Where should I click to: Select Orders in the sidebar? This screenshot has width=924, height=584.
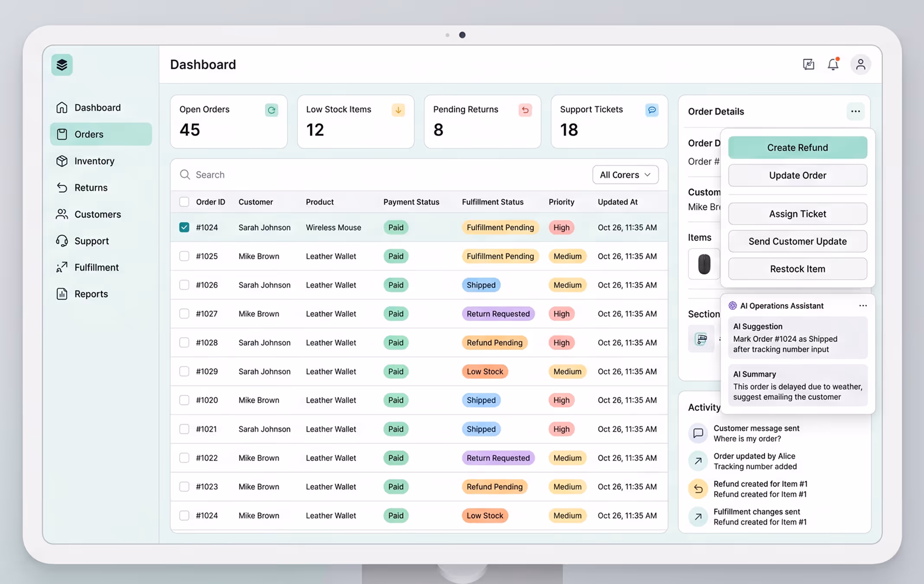pos(101,134)
